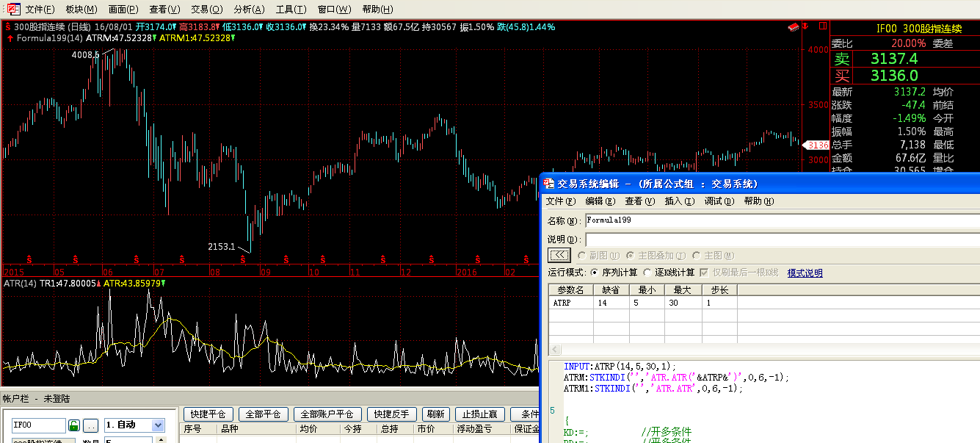This screenshot has width=980, height=443.
Task: Open 编辑(E) menu in the formula editor
Action: point(599,201)
